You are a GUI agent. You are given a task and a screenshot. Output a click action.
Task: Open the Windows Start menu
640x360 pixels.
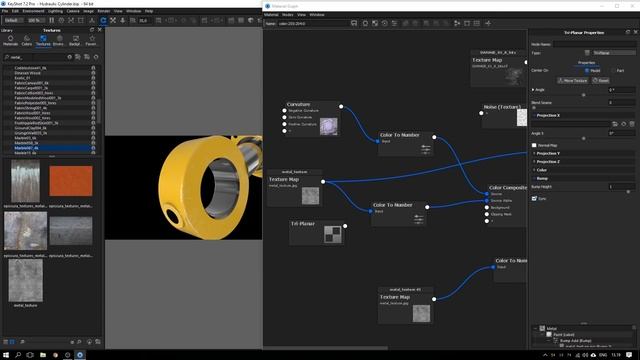click(6, 355)
